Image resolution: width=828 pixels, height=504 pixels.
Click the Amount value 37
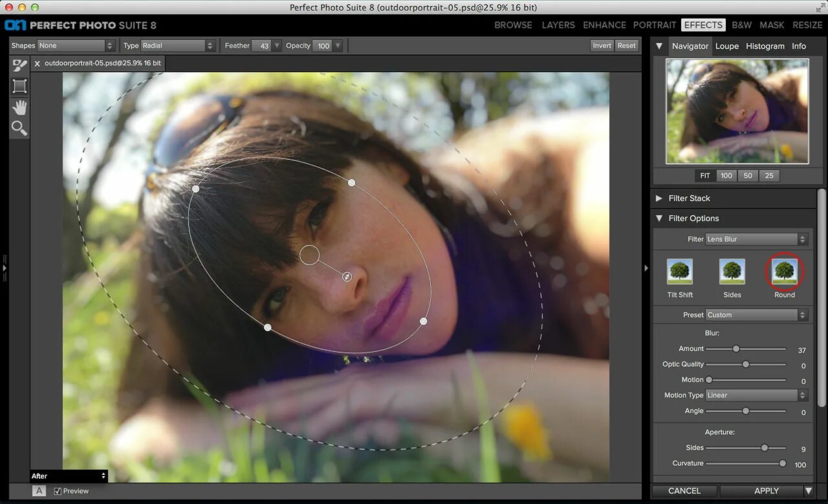click(x=801, y=350)
